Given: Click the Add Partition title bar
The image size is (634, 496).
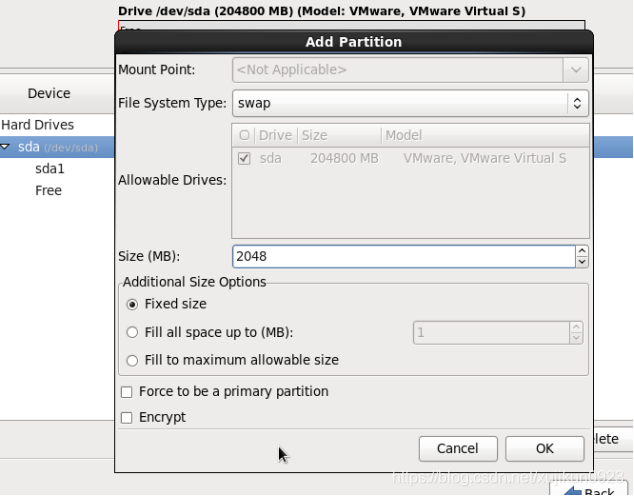Looking at the screenshot, I should pos(354,42).
